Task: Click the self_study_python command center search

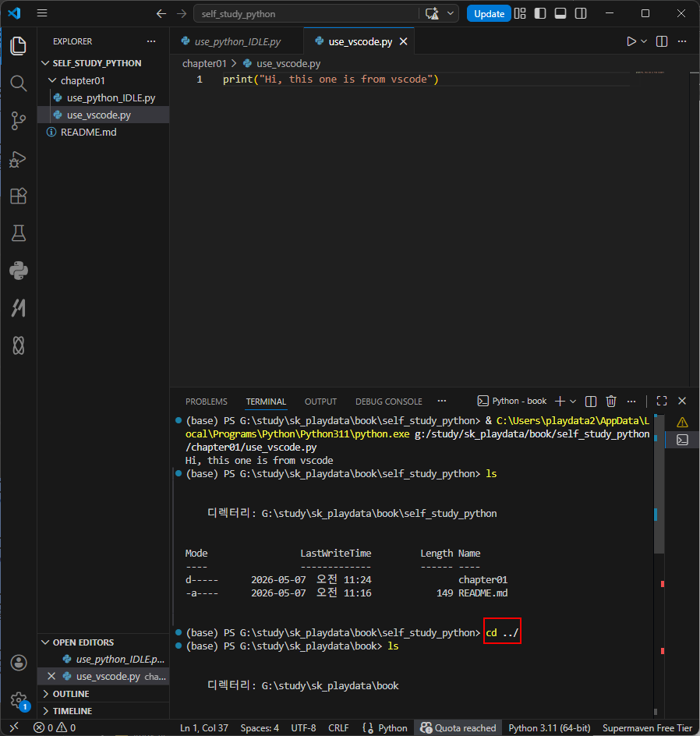Action: click(306, 13)
